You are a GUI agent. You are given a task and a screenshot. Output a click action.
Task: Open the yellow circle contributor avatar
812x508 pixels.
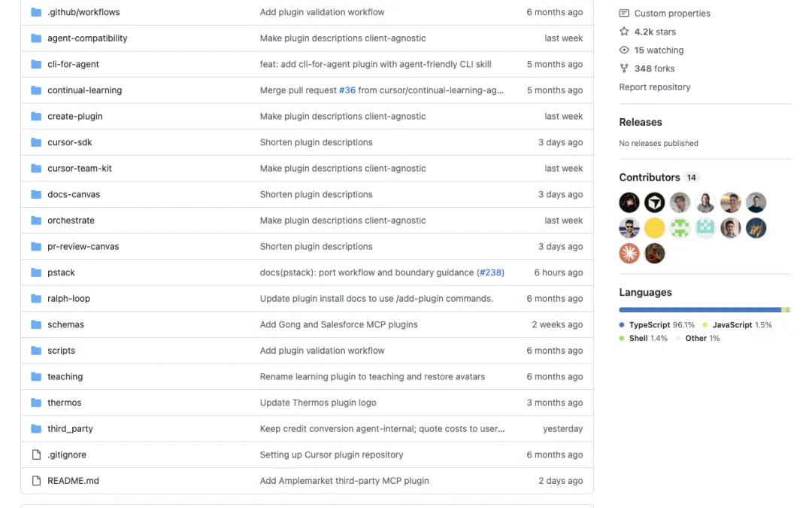tap(655, 228)
